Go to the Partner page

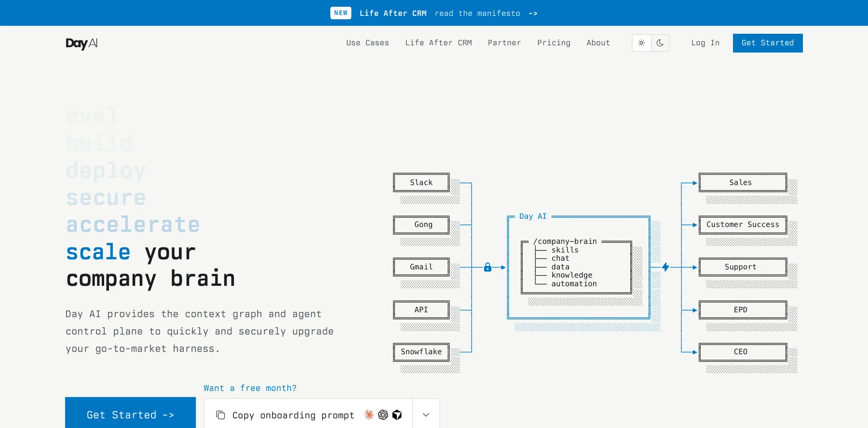click(504, 43)
